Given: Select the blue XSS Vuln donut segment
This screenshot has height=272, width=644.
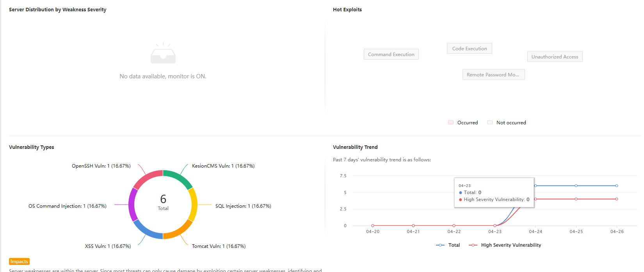Looking at the screenshot, I should click(x=146, y=231).
